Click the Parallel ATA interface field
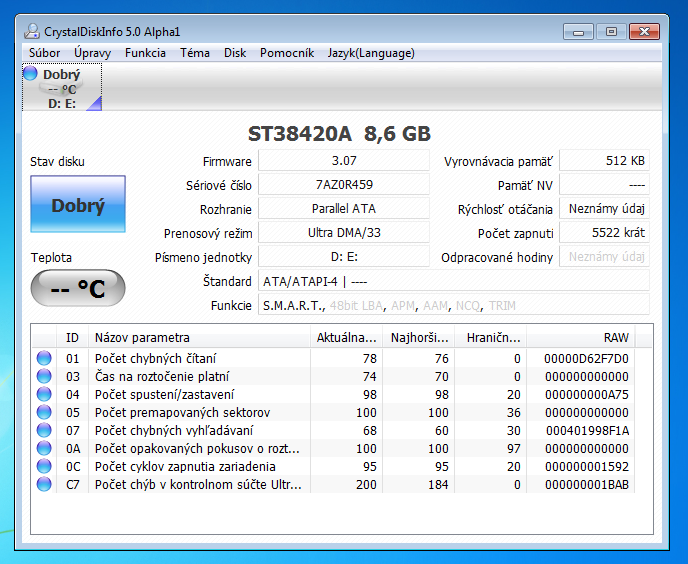The width and height of the screenshot is (688, 564). [x=344, y=208]
